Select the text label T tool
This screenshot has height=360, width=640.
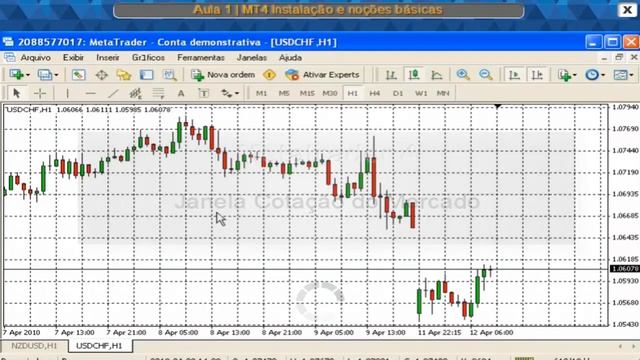pyautogui.click(x=203, y=93)
